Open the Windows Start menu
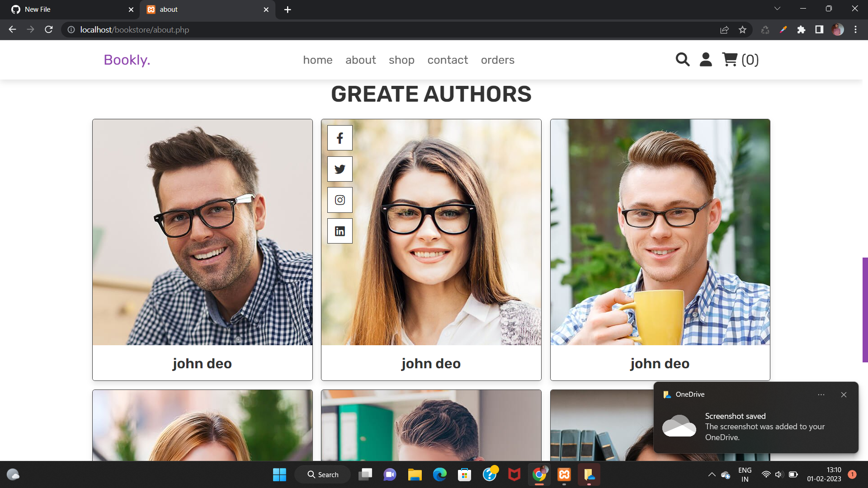 click(279, 474)
